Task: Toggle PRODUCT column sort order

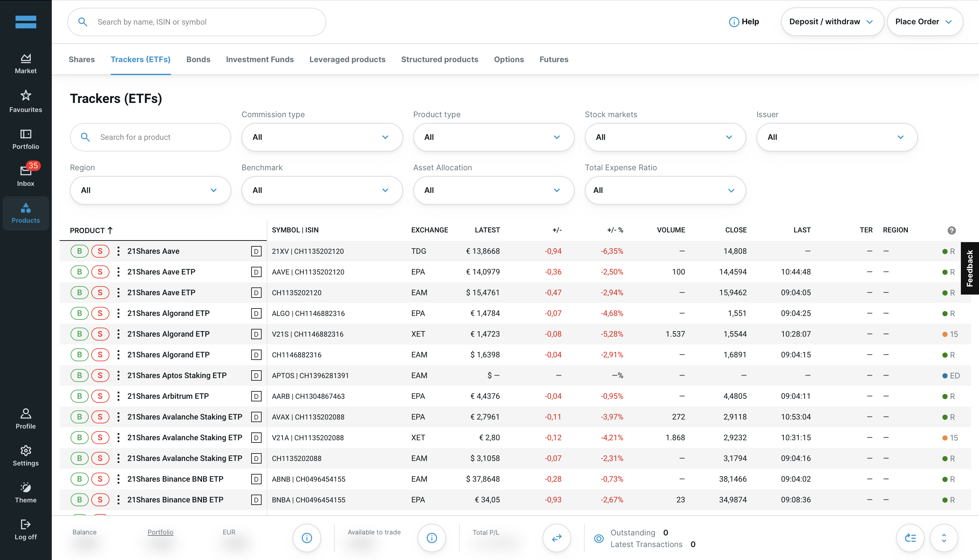Action: point(91,230)
